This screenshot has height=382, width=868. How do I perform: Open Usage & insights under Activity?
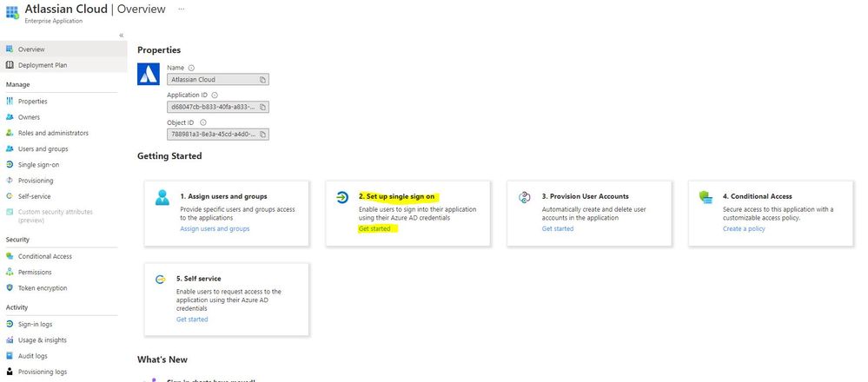tap(42, 340)
